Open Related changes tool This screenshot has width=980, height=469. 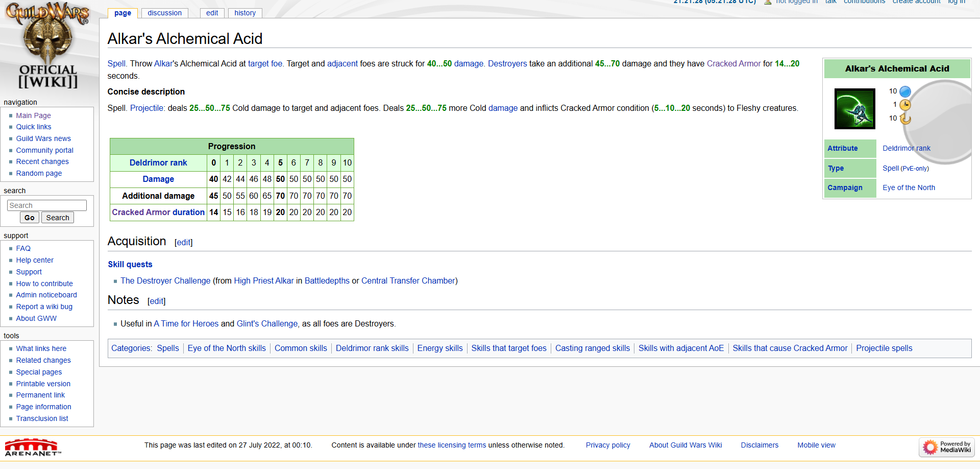pos(43,360)
